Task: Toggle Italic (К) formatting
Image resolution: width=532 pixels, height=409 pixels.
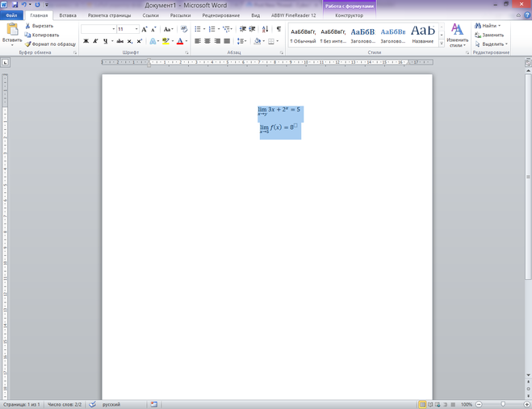Action: click(96, 41)
